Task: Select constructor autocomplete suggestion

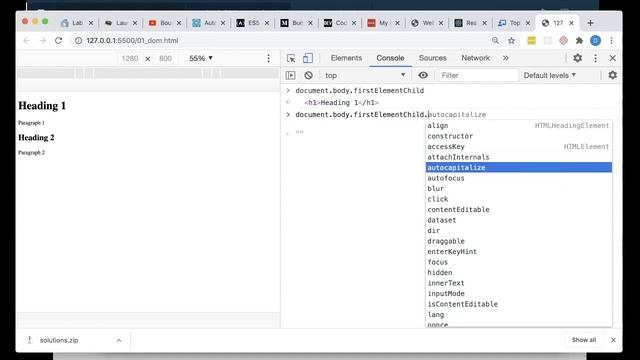Action: click(519, 136)
